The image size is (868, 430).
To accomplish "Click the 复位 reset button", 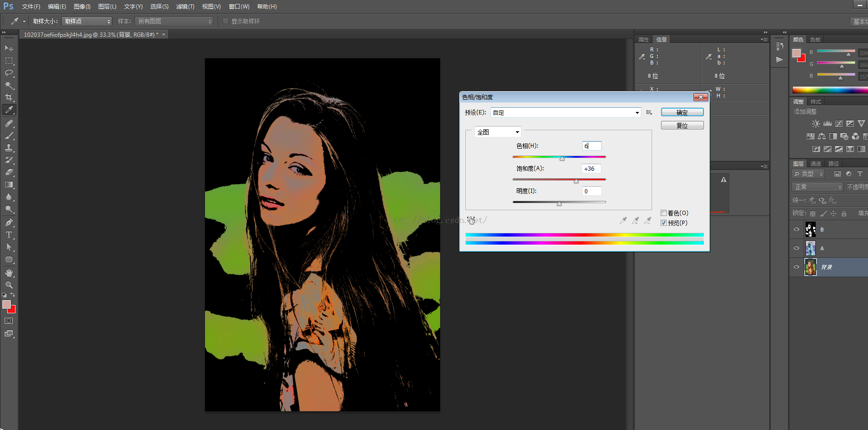I will click(682, 126).
